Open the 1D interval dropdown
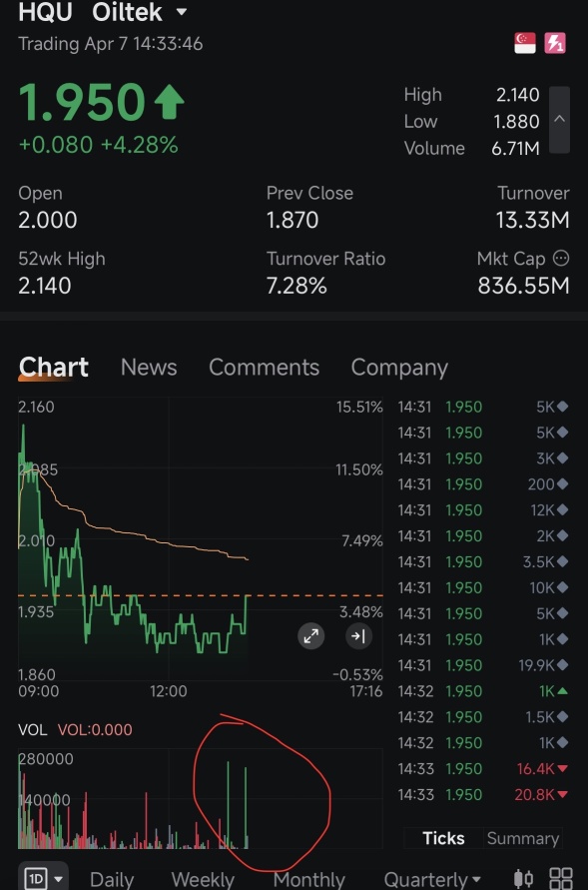 point(43,879)
